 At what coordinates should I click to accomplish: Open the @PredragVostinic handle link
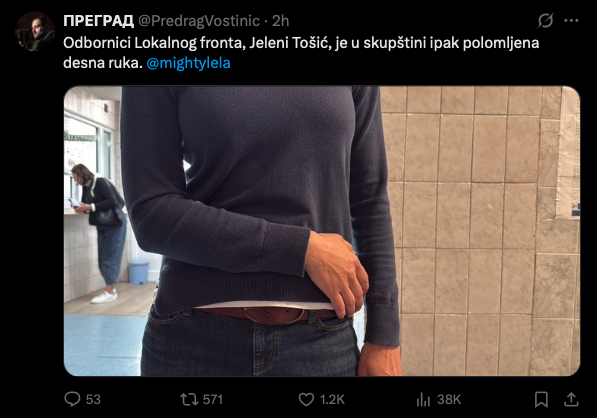[x=199, y=21]
